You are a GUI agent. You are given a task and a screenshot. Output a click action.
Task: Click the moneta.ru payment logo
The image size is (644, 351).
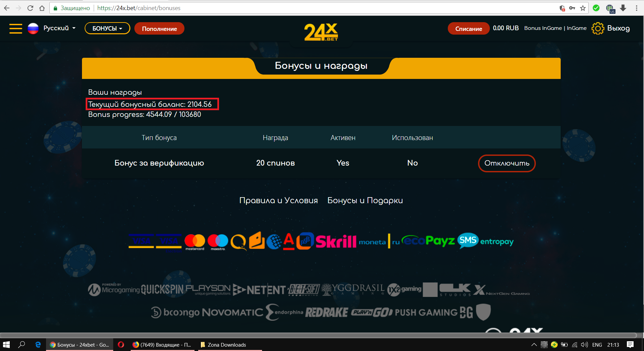point(379,242)
